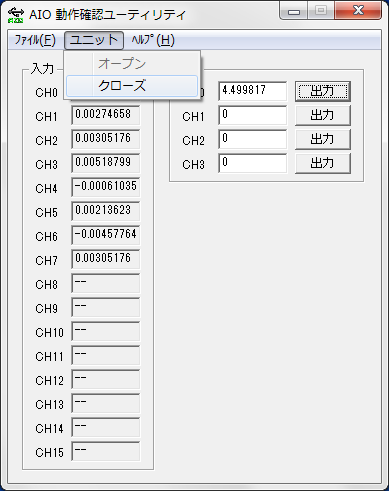Viewport: 389px width, 491px height.
Task: Click the 入力 group label
Action: 42,69
